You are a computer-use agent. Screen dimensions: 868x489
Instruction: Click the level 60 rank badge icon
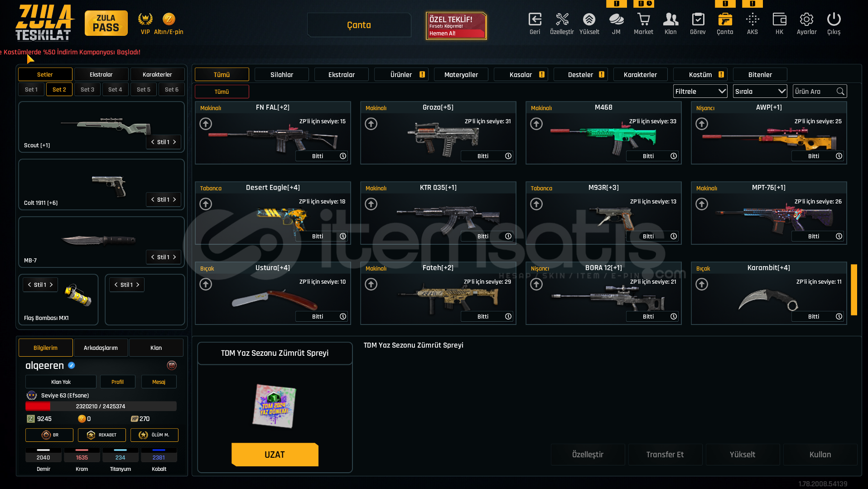point(172,365)
